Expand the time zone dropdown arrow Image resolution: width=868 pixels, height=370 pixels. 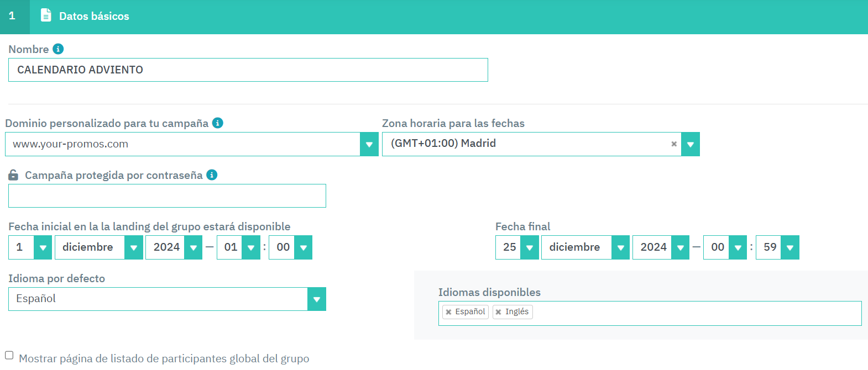coord(690,144)
